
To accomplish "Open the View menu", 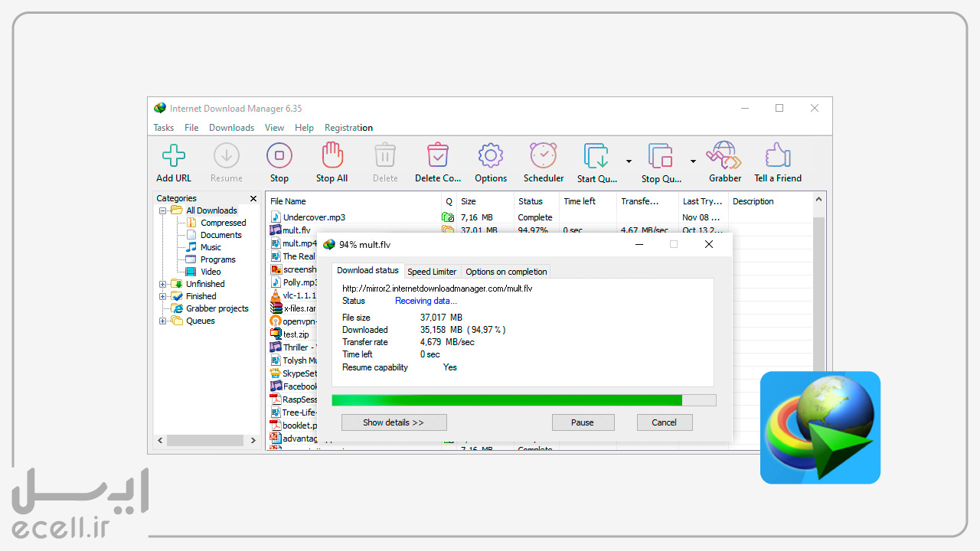I will pos(274,128).
